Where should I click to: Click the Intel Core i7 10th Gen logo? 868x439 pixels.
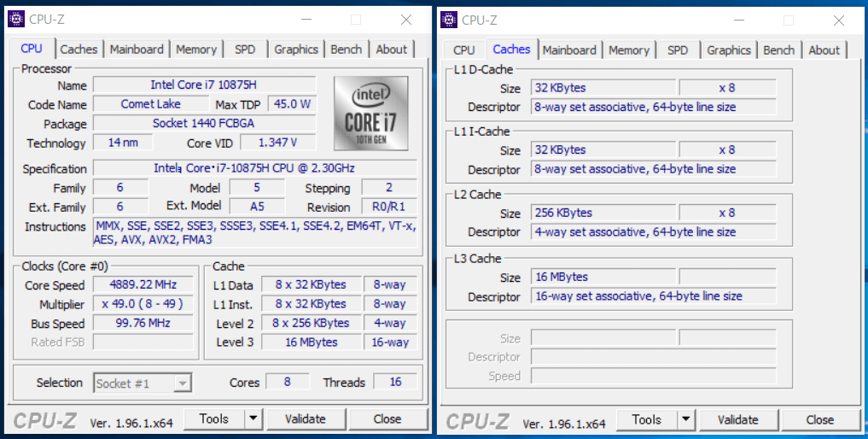371,114
